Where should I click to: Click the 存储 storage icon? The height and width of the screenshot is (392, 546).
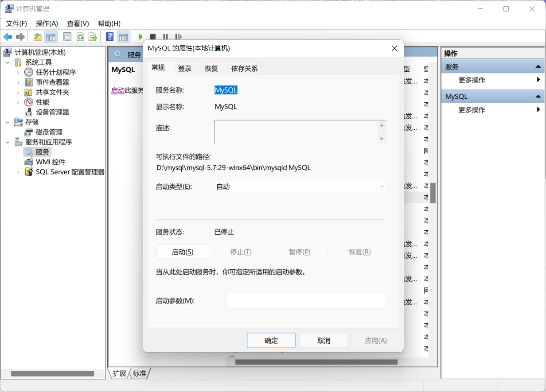(18, 122)
